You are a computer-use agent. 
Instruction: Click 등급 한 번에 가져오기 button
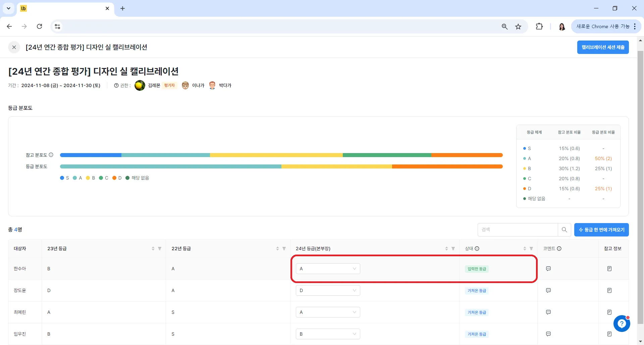pos(601,230)
